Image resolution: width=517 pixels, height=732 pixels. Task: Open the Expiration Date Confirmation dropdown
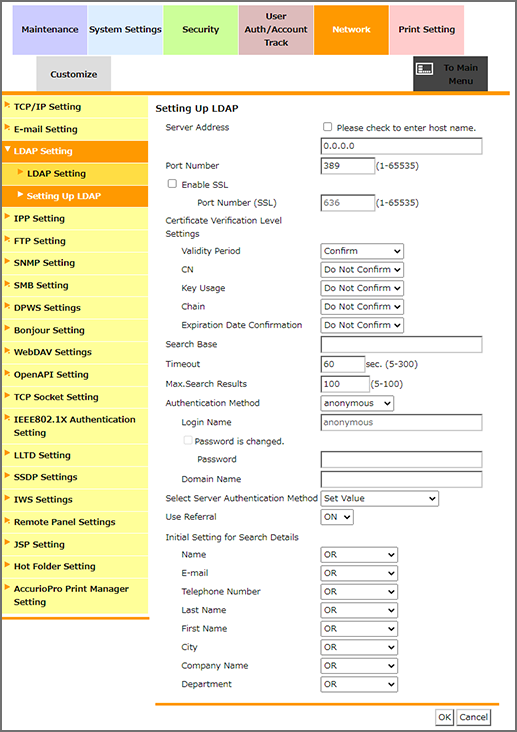tap(362, 325)
